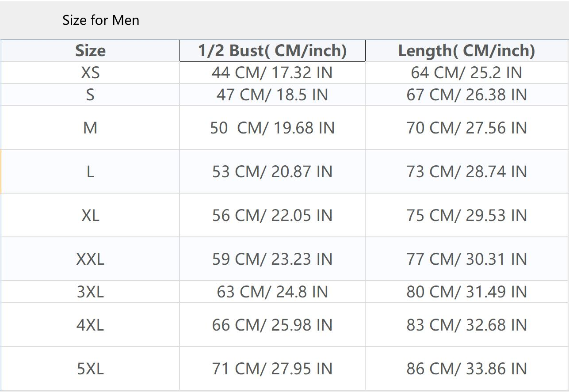Screen dimensions: 569x392
Task: Select the M size row label
Action: click(x=90, y=128)
